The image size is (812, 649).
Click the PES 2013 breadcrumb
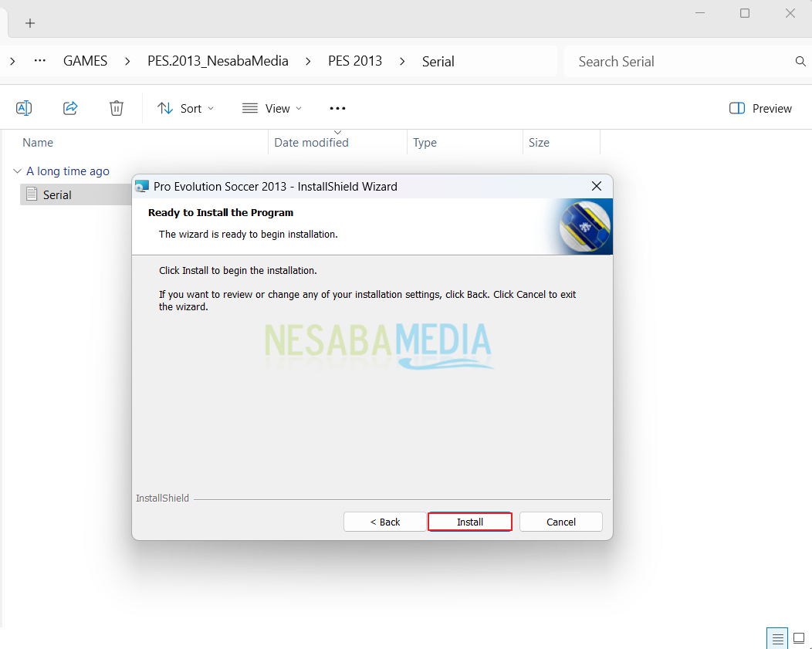pos(355,61)
